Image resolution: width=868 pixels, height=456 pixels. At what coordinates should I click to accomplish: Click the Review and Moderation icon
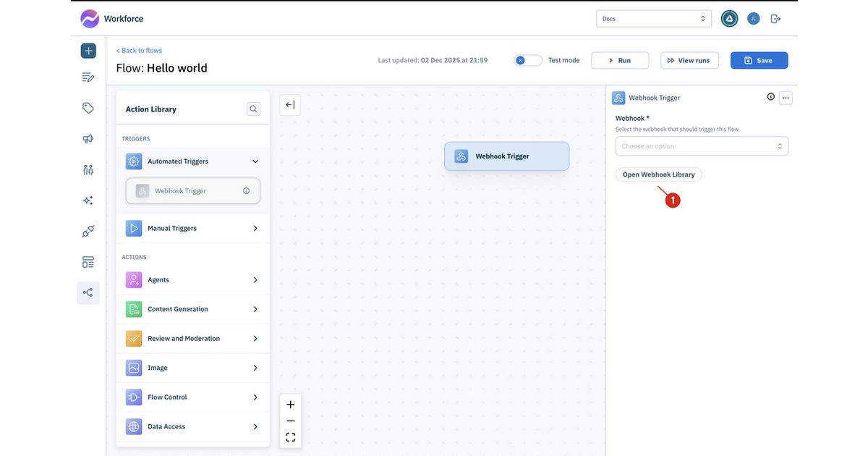tap(134, 339)
